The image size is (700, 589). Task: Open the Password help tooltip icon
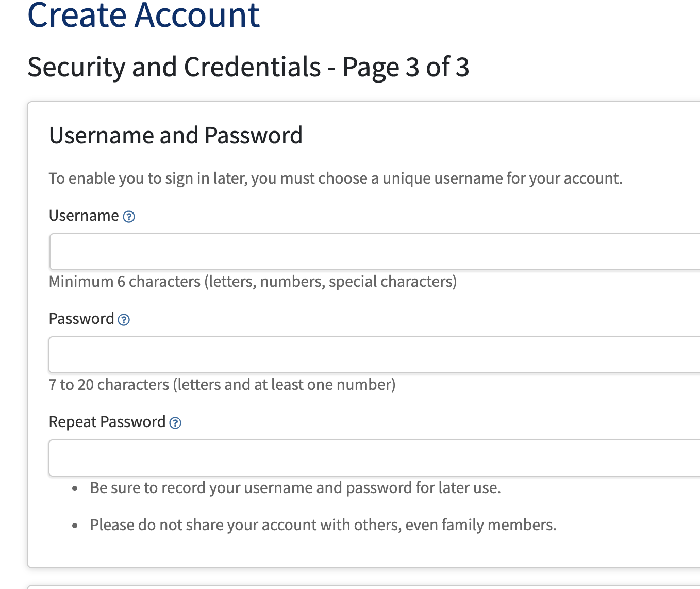point(124,320)
